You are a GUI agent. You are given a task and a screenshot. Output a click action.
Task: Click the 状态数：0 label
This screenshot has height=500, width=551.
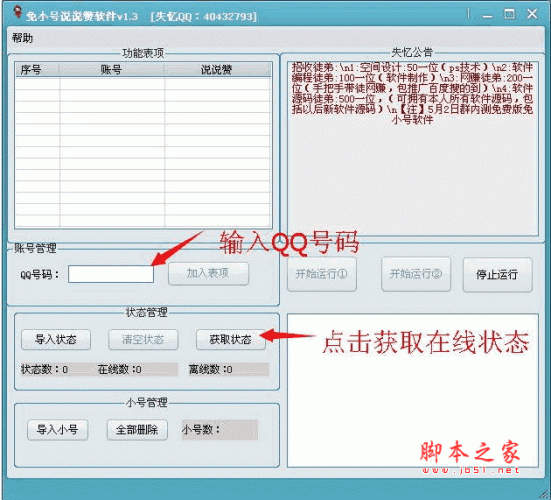[44, 369]
